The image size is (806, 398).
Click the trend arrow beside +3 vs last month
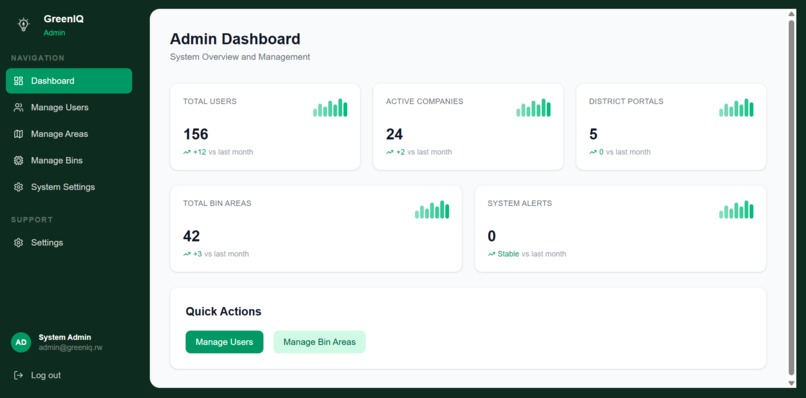187,254
